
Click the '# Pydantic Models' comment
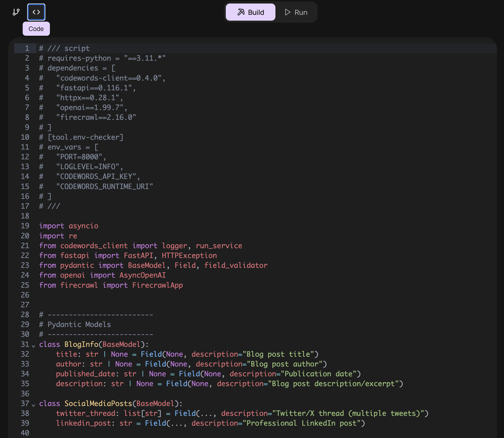(75, 324)
